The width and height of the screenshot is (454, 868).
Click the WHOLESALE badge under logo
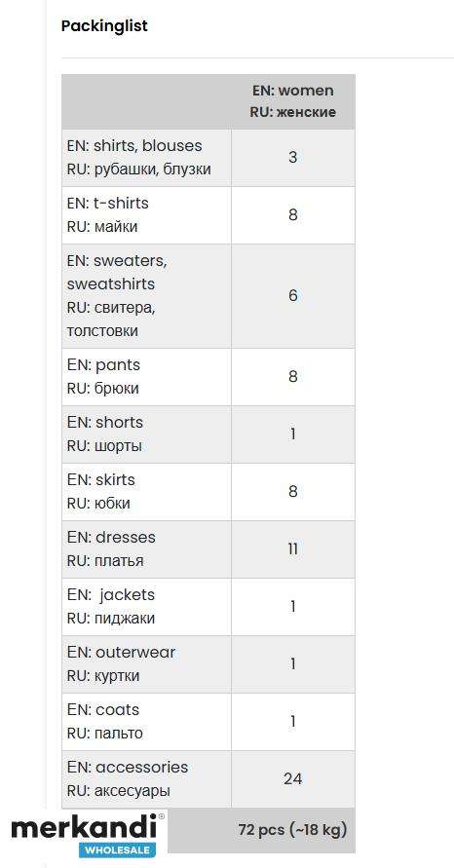[x=118, y=849]
